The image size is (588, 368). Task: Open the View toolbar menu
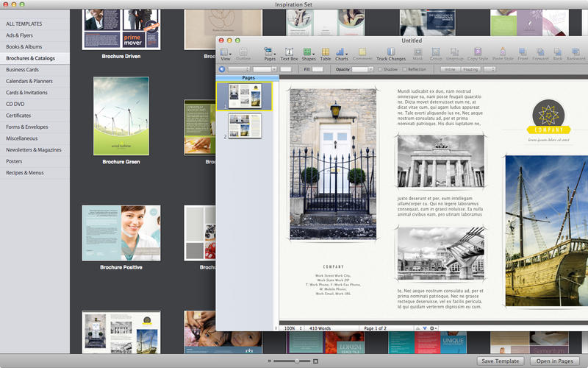tap(226, 52)
